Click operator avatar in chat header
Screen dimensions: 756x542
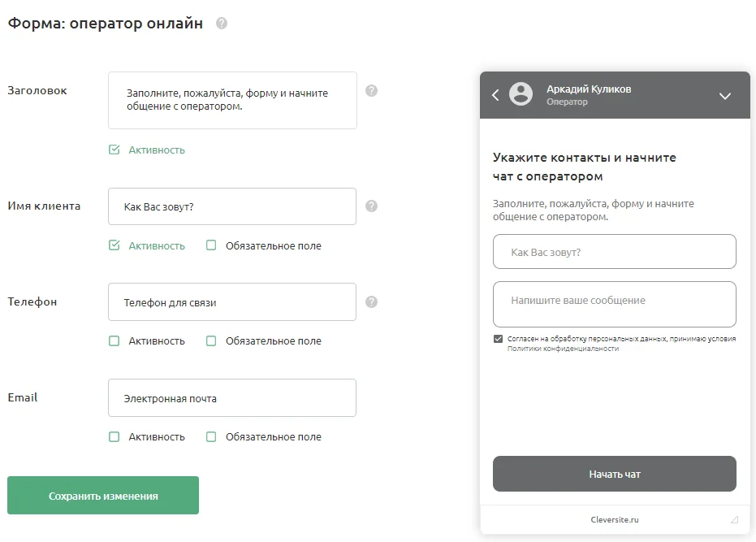coord(521,94)
